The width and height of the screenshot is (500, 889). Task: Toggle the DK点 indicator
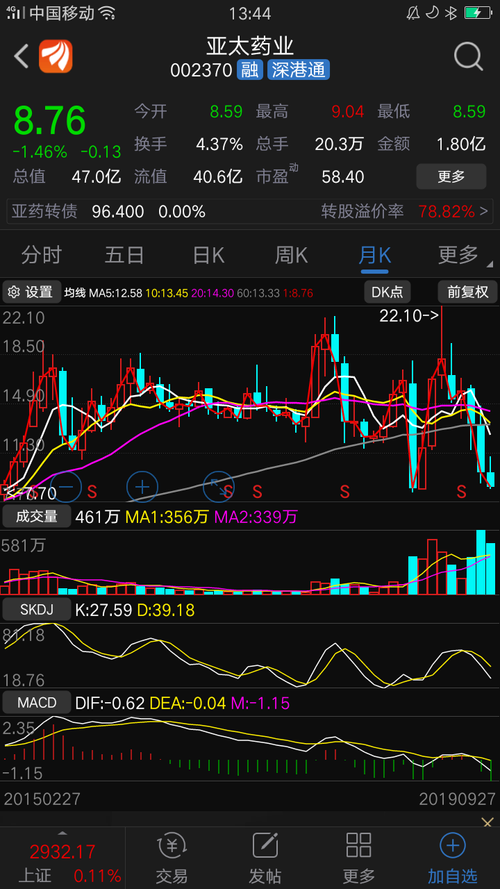click(x=387, y=292)
